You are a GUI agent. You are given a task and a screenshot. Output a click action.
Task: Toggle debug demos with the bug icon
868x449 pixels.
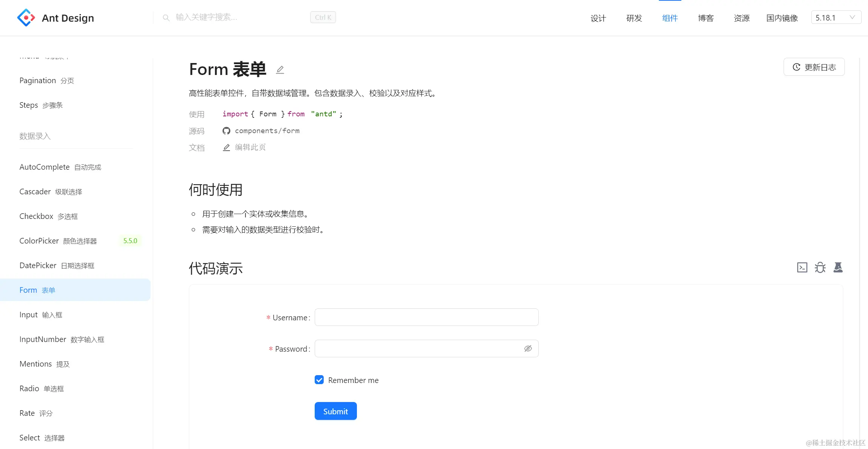[x=820, y=267]
